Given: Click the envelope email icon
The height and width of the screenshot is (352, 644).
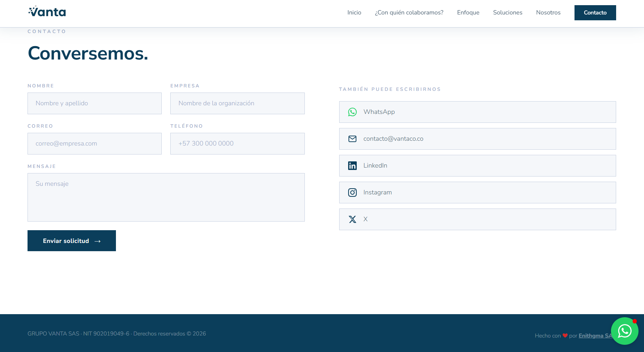Looking at the screenshot, I should coord(352,139).
